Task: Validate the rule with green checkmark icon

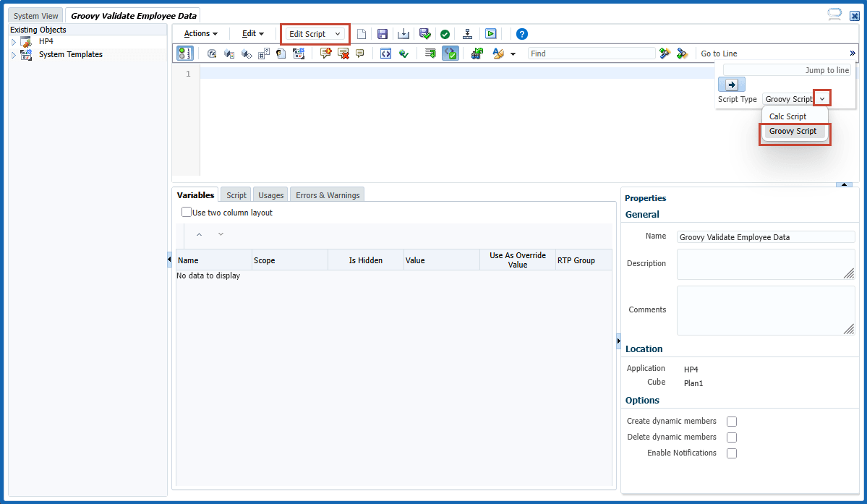Action: [445, 34]
